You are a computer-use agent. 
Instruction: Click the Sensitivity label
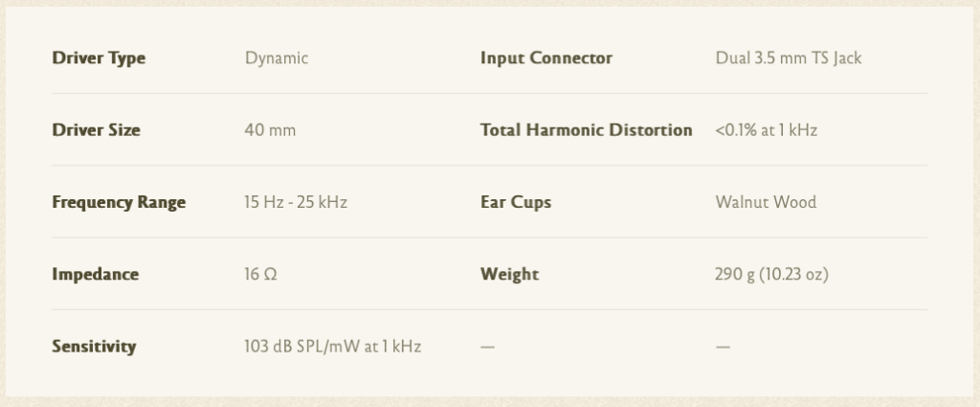click(94, 346)
